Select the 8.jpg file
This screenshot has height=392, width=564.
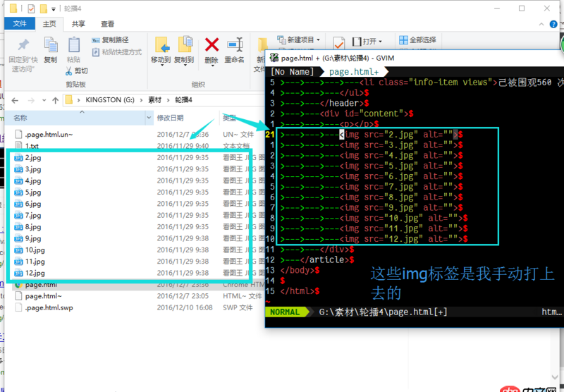[x=33, y=227]
